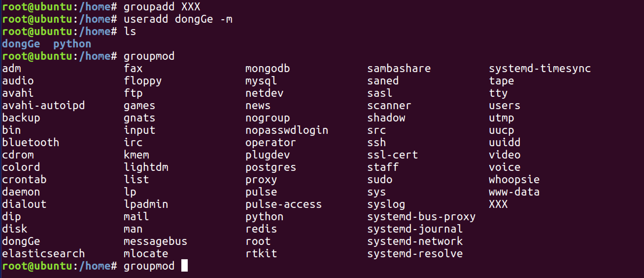644x278 pixels.
Task: Click the terminal cursor block after the last groupmod
Action: pyautogui.click(x=184, y=266)
